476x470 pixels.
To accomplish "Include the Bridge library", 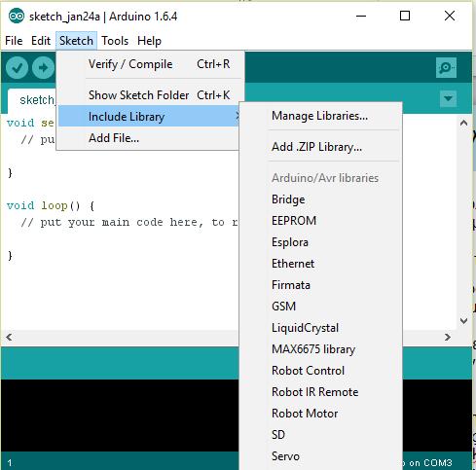I will tap(319, 199).
